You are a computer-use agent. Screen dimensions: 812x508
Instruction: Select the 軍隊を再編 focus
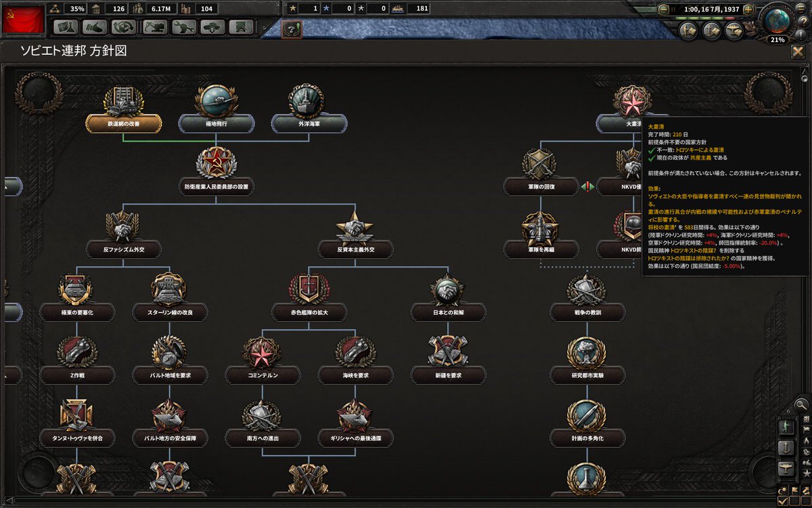pyautogui.click(x=541, y=250)
